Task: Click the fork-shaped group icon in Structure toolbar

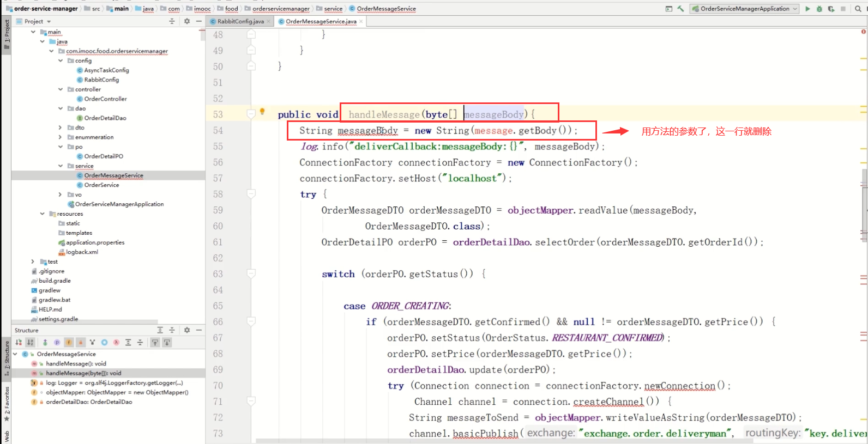Action: [92, 342]
